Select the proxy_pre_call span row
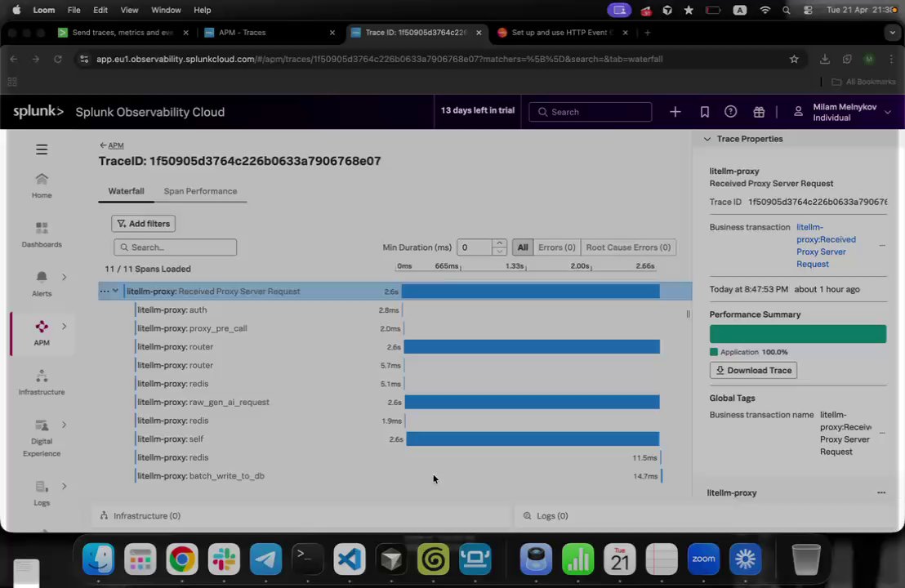 point(395,328)
